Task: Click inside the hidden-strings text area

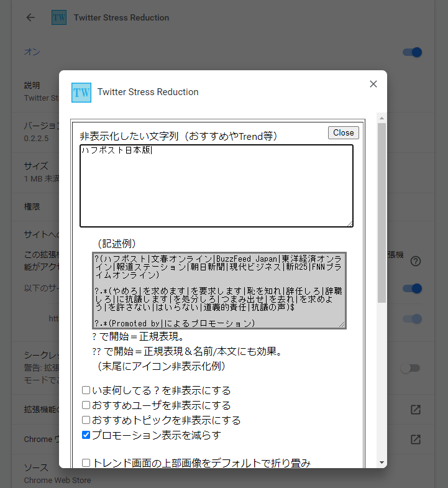Action: point(216,186)
